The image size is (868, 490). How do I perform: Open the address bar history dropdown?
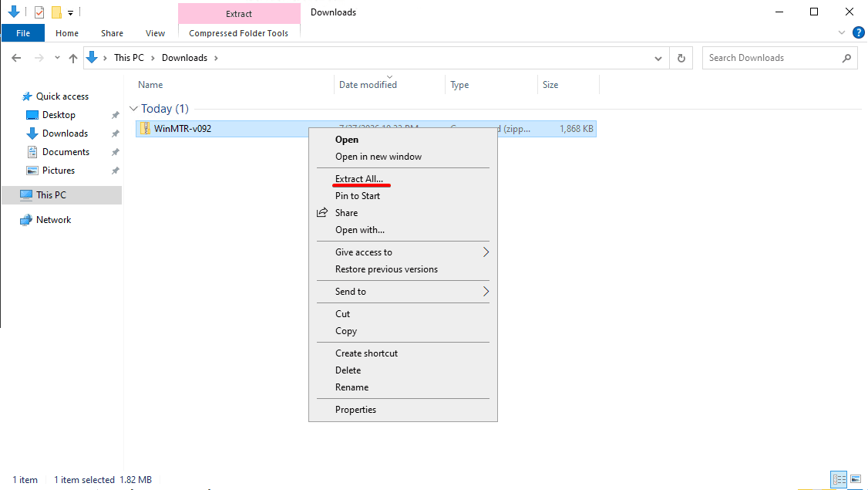click(x=658, y=58)
